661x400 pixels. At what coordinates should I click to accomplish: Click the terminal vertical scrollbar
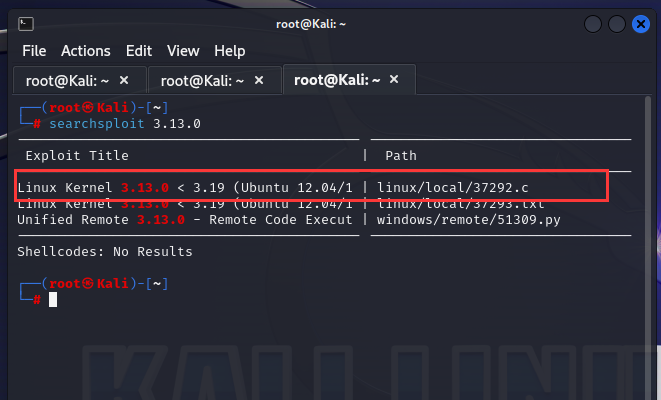(x=648, y=247)
